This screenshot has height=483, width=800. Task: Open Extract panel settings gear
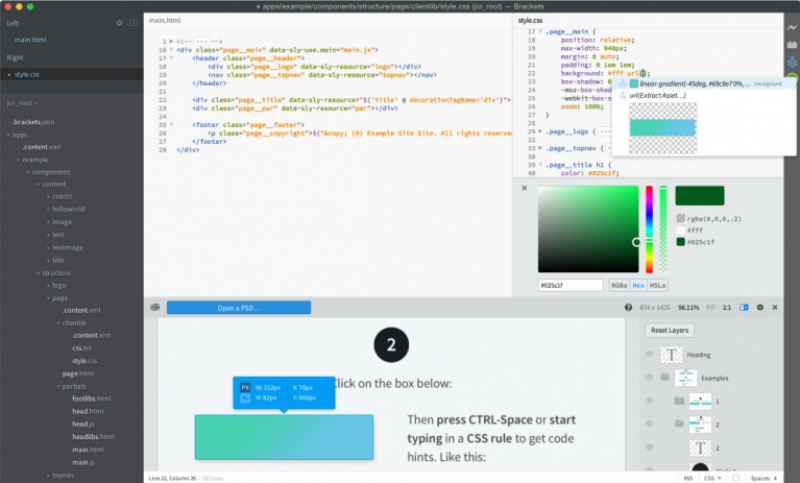pyautogui.click(x=759, y=307)
